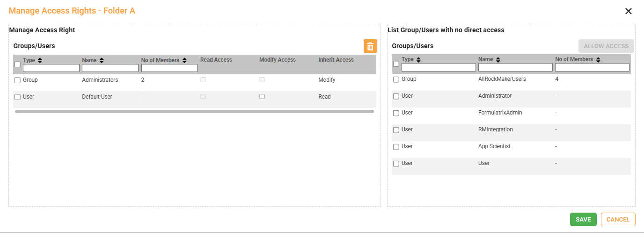Enable Modify Access for Default User
Image resolution: width=644 pixels, height=236 pixels.
tap(262, 97)
